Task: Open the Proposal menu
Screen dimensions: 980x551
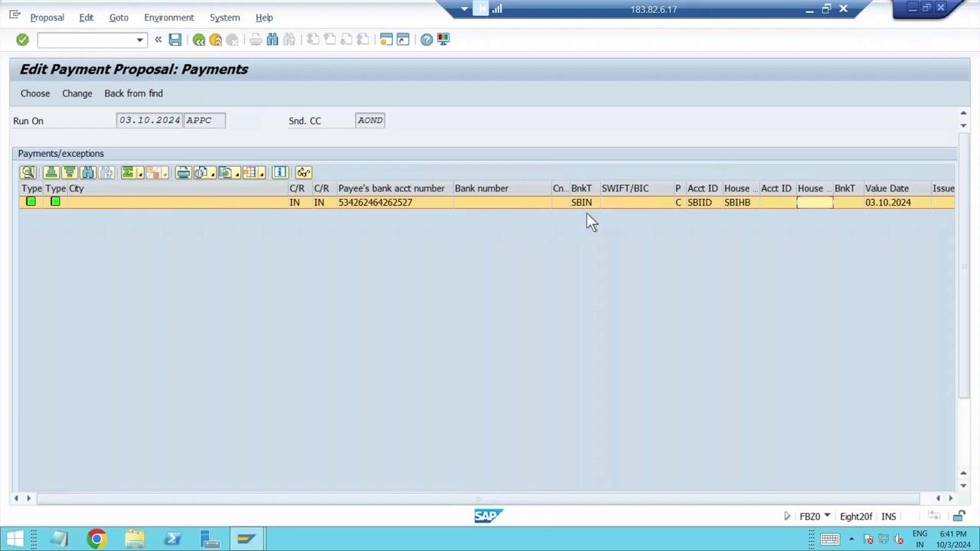Action: (x=47, y=18)
